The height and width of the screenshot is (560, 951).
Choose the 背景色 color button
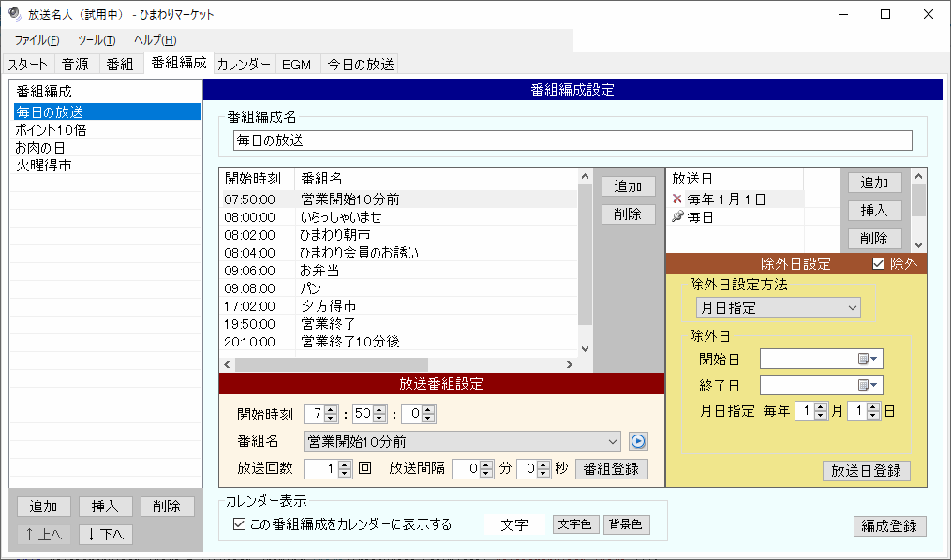(x=626, y=524)
